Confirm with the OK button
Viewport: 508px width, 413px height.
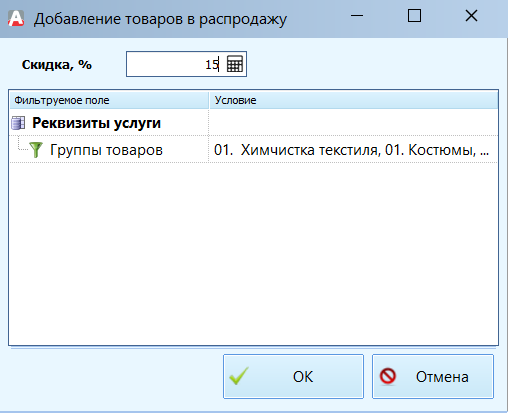click(x=293, y=376)
